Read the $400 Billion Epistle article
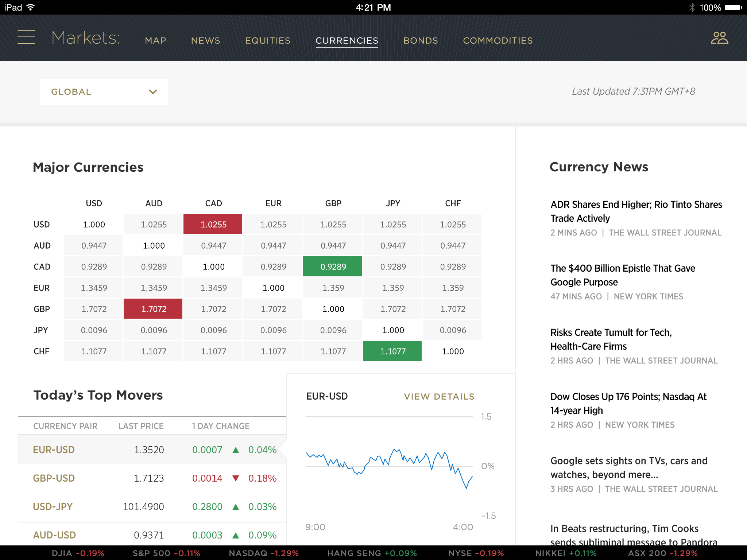The width and height of the screenshot is (747, 560). point(623,275)
